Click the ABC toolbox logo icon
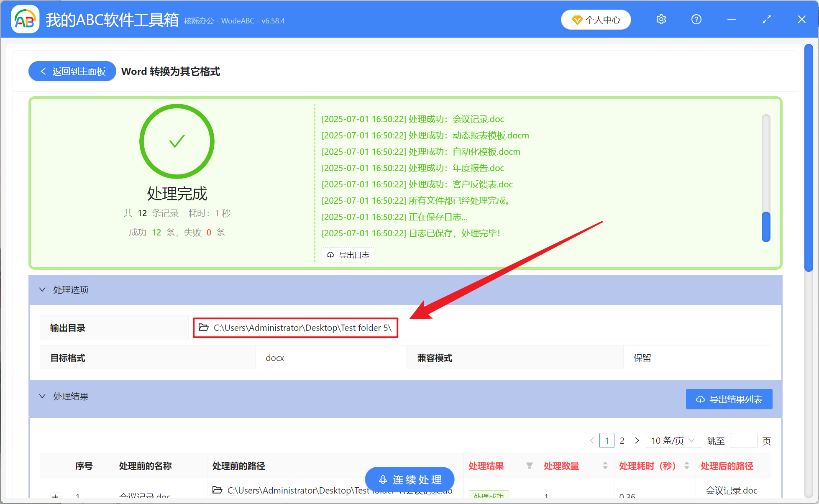 pyautogui.click(x=25, y=19)
